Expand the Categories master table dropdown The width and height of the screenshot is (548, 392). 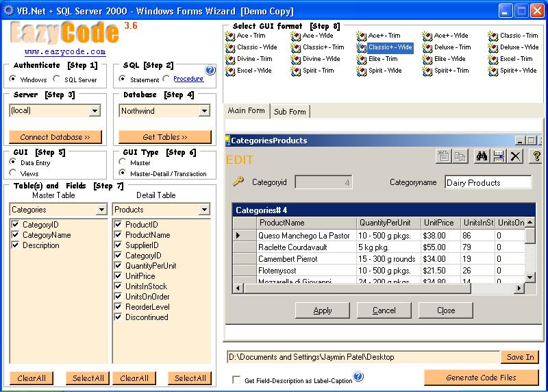[101, 210]
